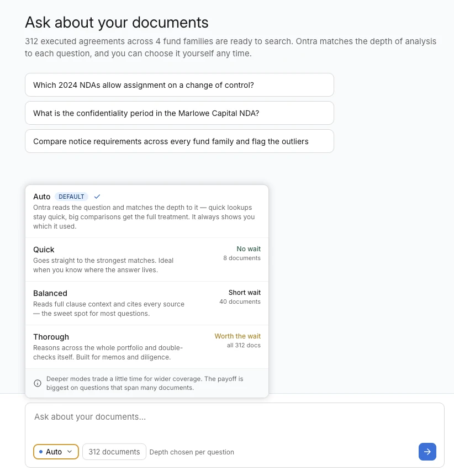454x476 pixels.
Task: Click the '8 documents' text
Action: pyautogui.click(x=242, y=258)
